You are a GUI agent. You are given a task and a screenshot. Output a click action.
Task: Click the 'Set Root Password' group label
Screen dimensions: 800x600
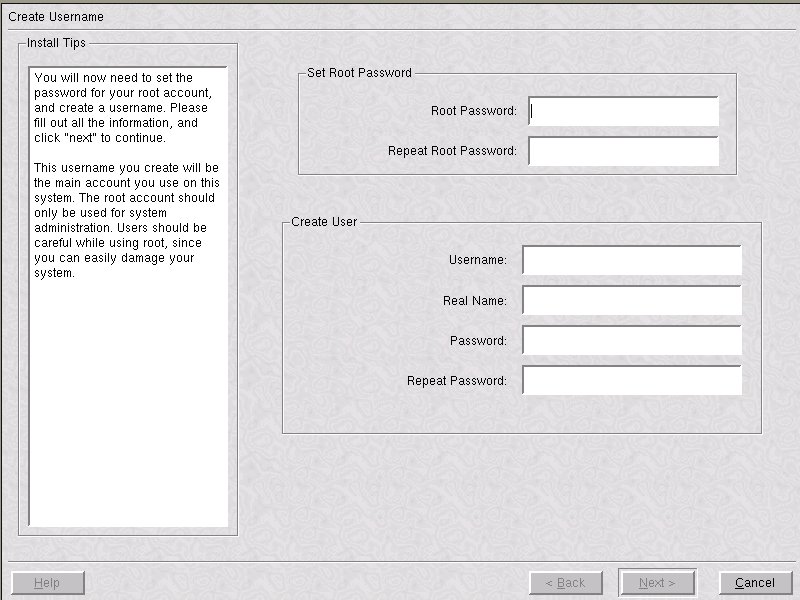[x=359, y=72]
